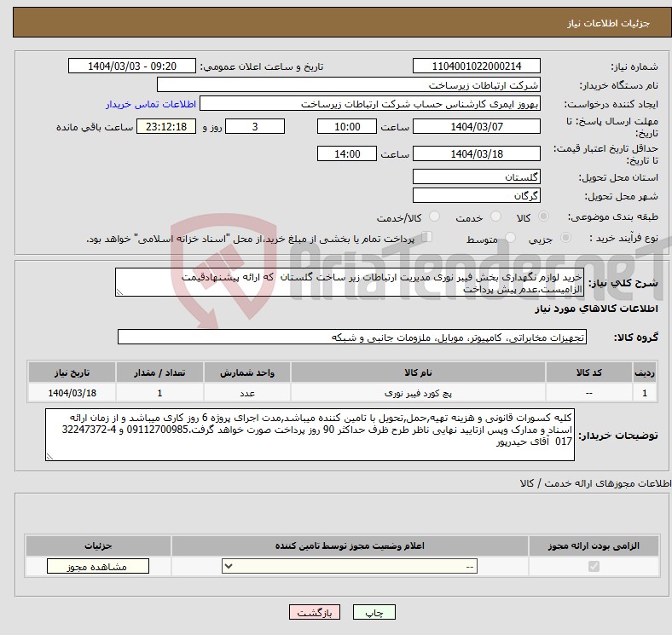Click the resize handle of description textarea
This screenshot has width=672, height=635.
[x=119, y=292]
